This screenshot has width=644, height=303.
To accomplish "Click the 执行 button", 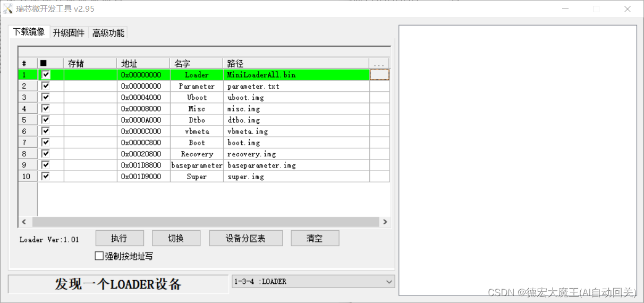I will tap(120, 238).
